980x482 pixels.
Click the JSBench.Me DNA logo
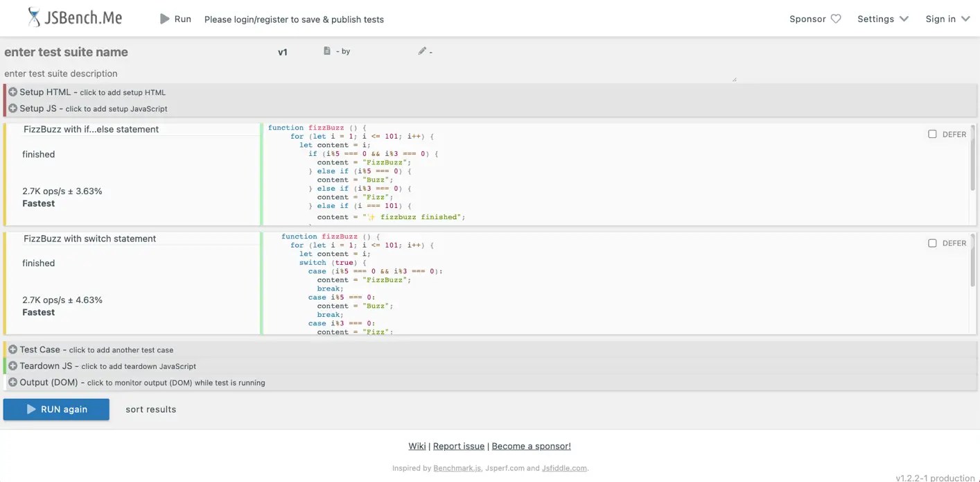pyautogui.click(x=35, y=17)
